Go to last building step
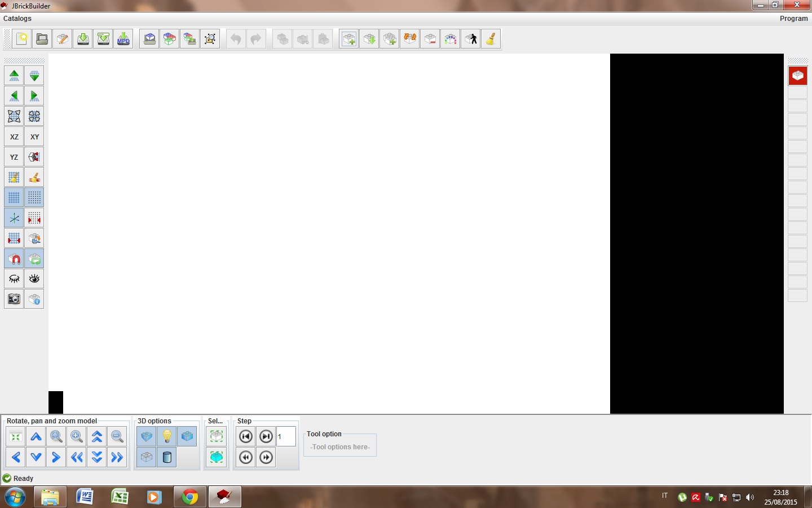This screenshot has height=508, width=812. (266, 437)
